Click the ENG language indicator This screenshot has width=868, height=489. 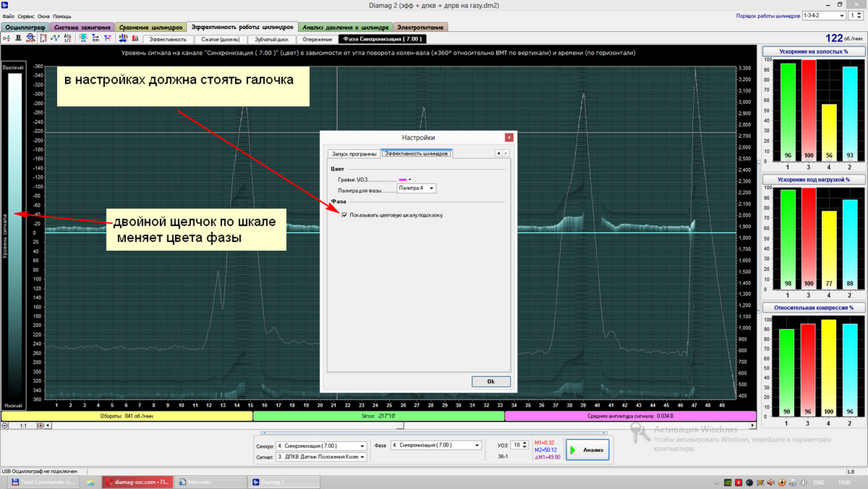[818, 482]
